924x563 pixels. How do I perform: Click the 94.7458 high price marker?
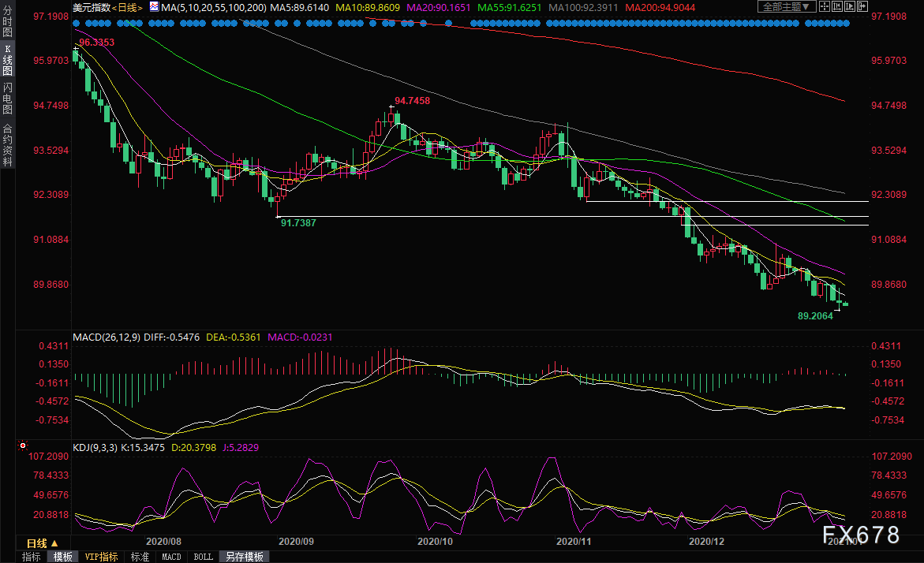[x=412, y=101]
